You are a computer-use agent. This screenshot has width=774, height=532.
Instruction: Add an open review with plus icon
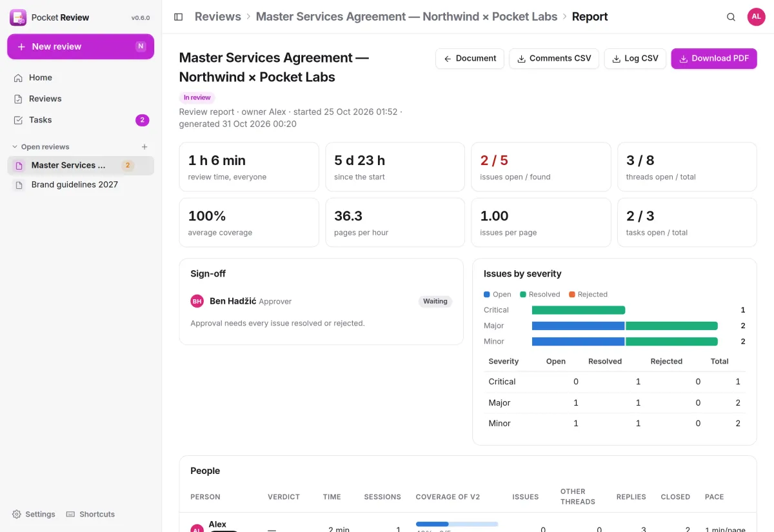144,147
